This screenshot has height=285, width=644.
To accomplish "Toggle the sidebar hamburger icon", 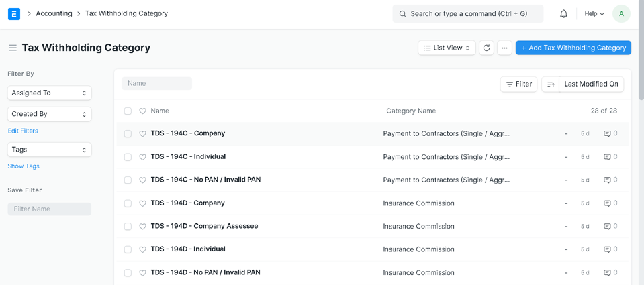I will tap(12, 48).
